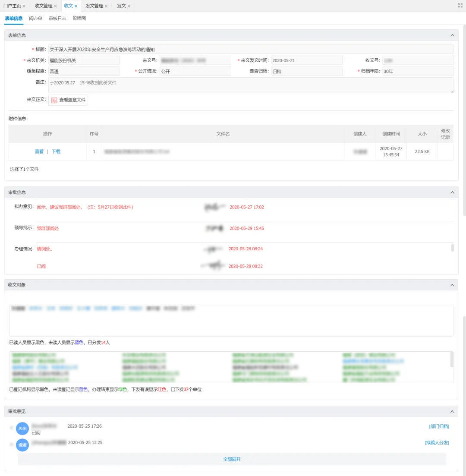Screen dimensions: 466x476
Task: Collapse the 收文对象 section
Action: click(x=452, y=285)
